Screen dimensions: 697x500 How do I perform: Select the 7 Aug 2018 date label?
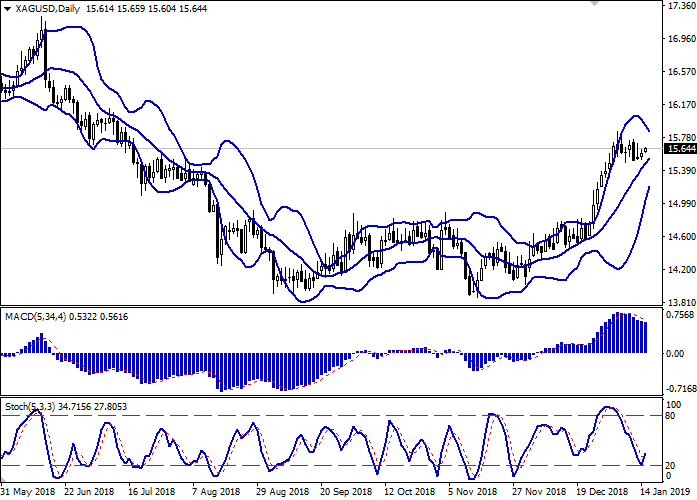[x=218, y=492]
